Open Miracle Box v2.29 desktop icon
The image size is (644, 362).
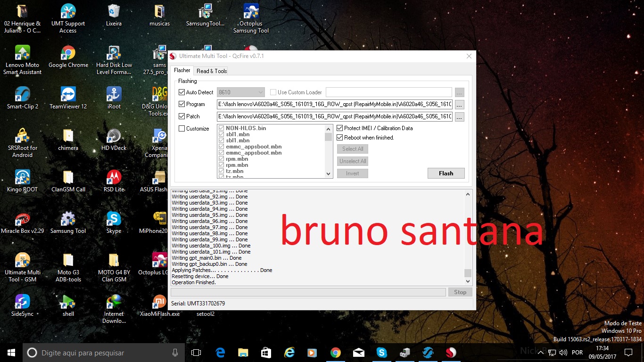pos(23,223)
